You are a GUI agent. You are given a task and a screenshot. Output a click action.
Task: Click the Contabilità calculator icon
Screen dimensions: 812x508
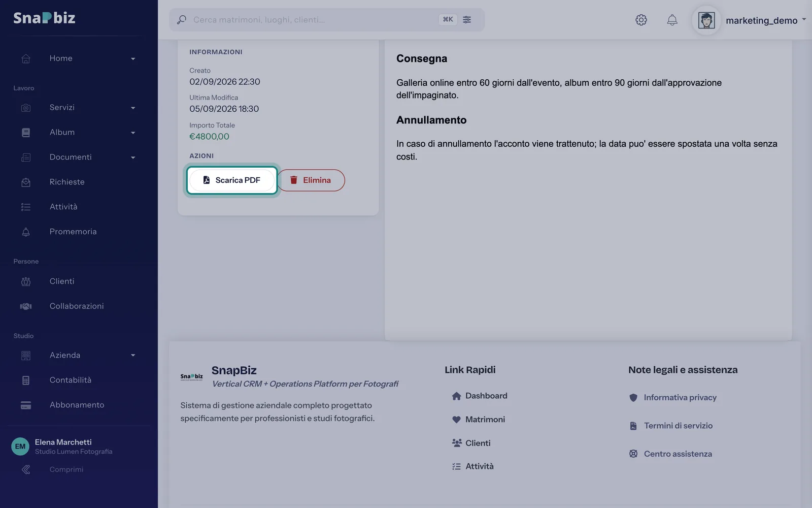tap(26, 380)
